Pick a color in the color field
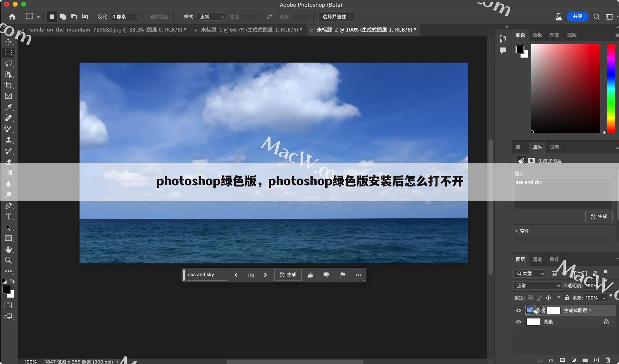The height and width of the screenshot is (364, 619). point(565,88)
